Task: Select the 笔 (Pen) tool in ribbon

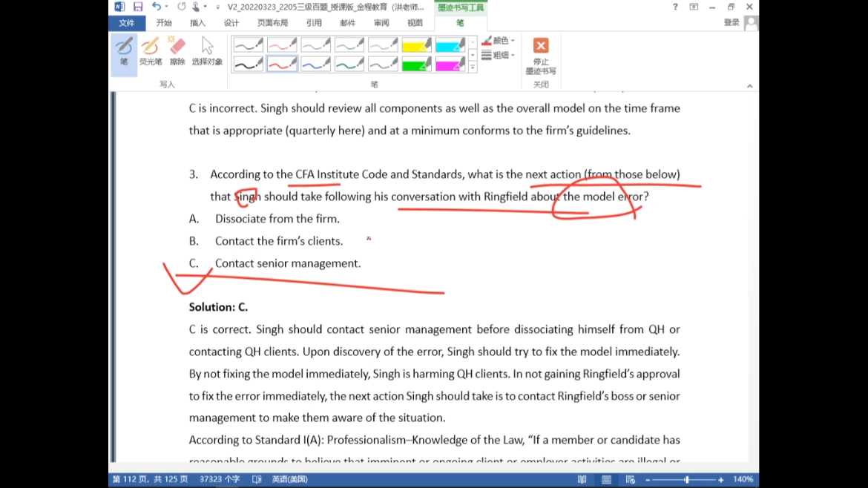Action: pyautogui.click(x=124, y=52)
